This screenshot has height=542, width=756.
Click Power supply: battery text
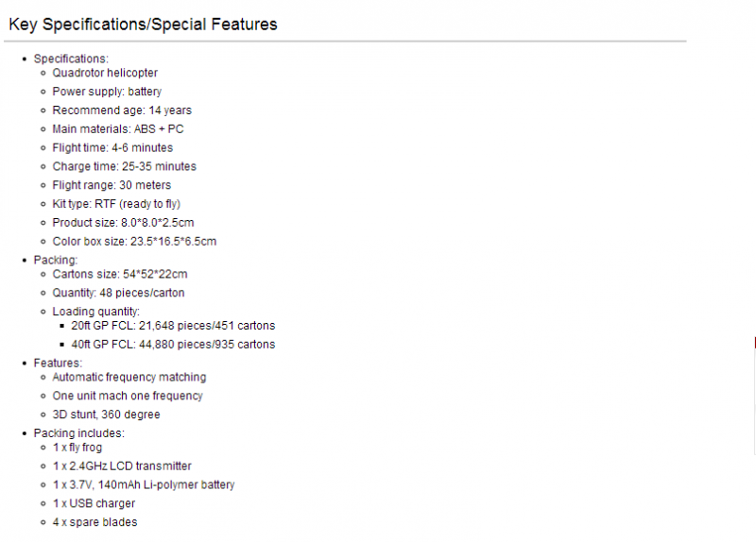(x=107, y=92)
